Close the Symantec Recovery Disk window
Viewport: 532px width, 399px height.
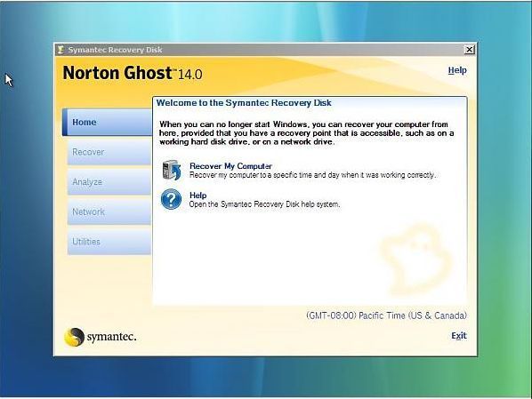tap(469, 50)
